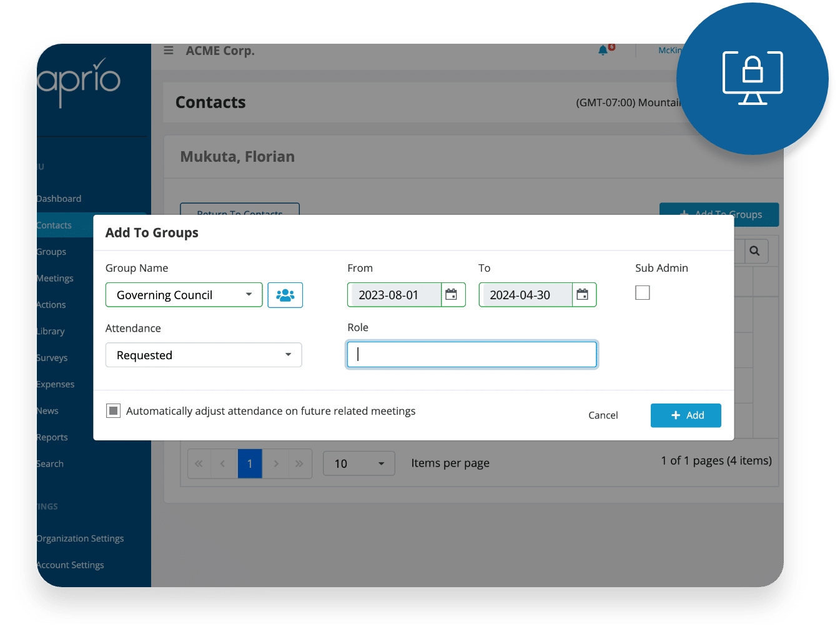Image resolution: width=840 pixels, height=639 pixels.
Task: Select page 1 in pagination
Action: [x=250, y=463]
